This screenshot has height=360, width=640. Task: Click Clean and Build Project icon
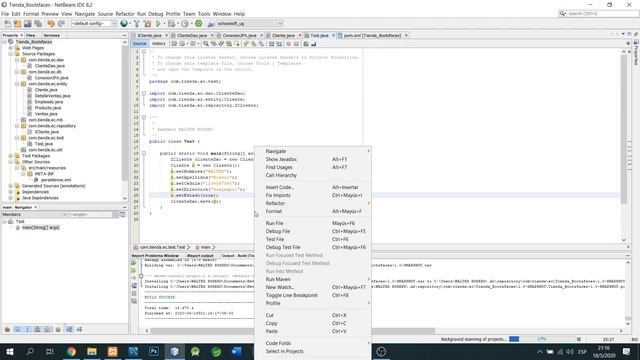pos(147,24)
